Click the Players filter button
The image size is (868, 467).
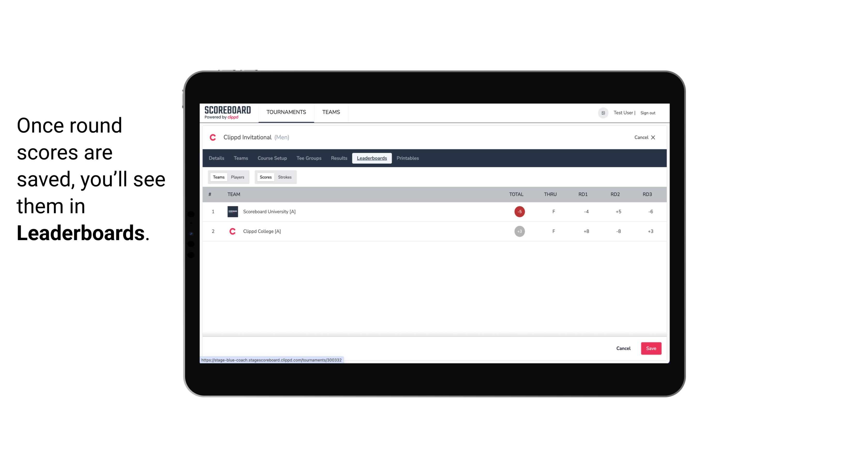238,177
